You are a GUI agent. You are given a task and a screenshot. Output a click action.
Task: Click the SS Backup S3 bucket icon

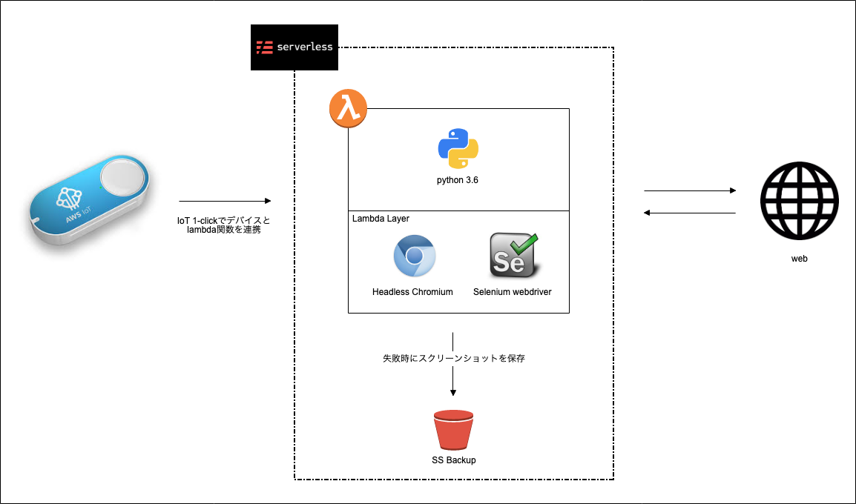coord(454,428)
